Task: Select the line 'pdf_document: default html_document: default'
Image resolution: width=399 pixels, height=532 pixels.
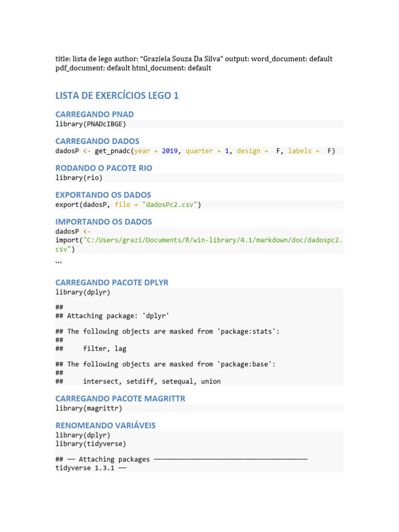Action: click(134, 68)
